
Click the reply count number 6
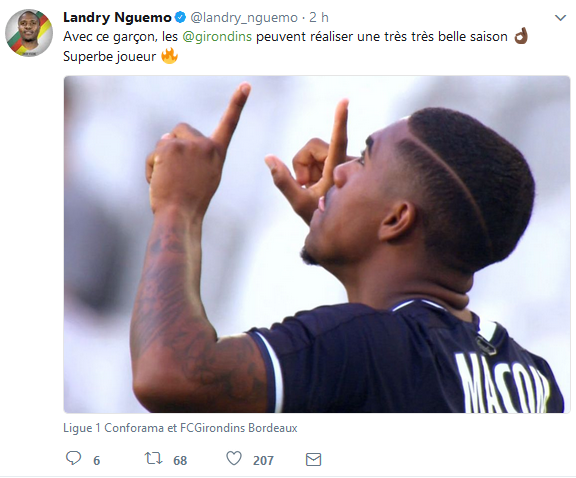[x=97, y=460]
